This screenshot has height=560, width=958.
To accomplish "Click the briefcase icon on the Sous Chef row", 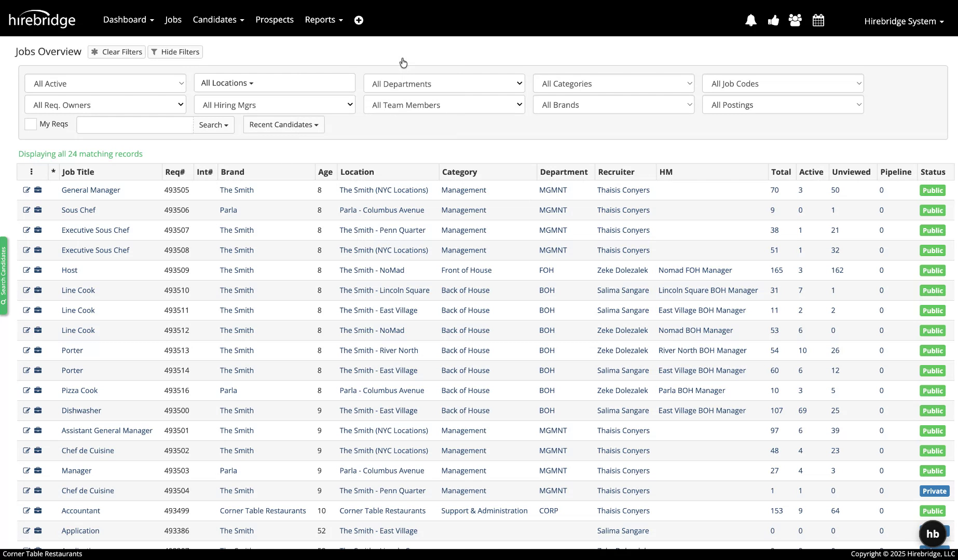I will [x=38, y=210].
